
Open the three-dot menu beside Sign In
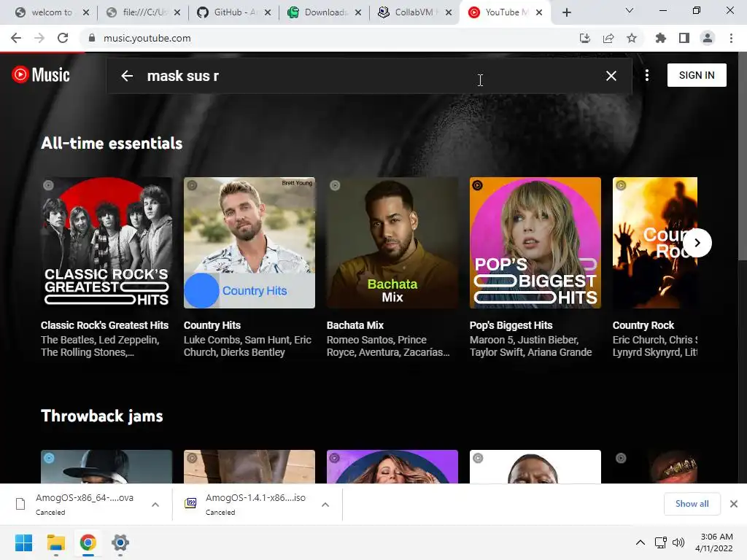click(x=647, y=75)
